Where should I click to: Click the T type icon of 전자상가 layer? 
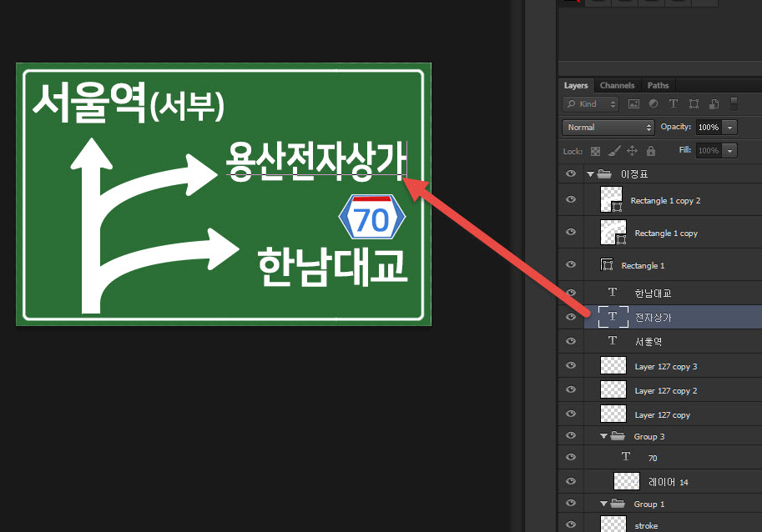(613, 317)
